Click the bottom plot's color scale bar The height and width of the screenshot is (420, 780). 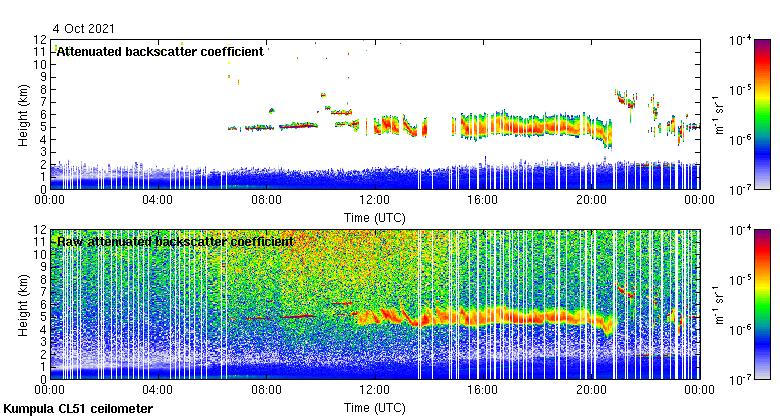point(761,303)
